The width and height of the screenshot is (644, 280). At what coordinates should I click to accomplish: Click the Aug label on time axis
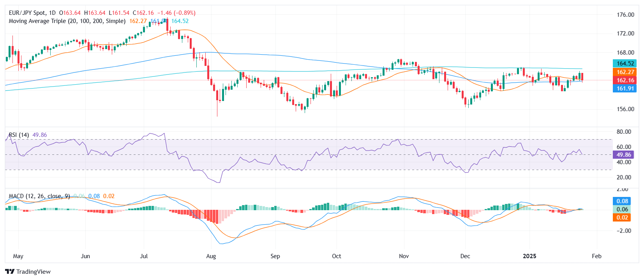pyautogui.click(x=211, y=256)
